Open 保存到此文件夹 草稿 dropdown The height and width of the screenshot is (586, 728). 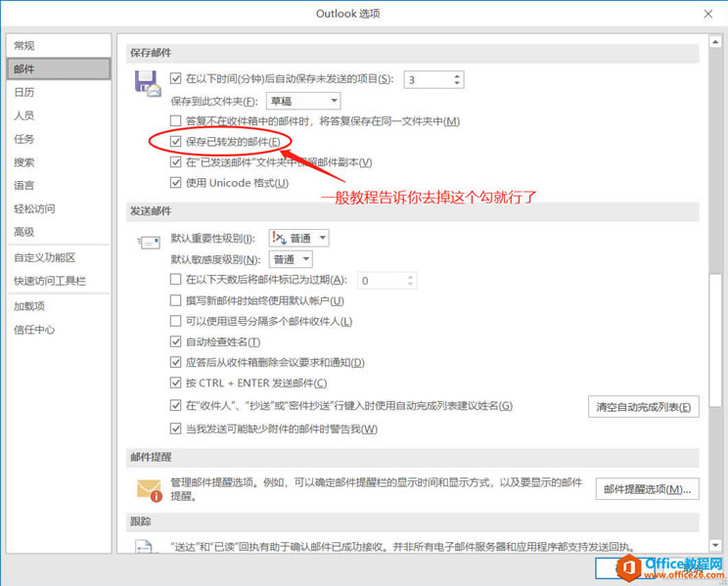303,101
